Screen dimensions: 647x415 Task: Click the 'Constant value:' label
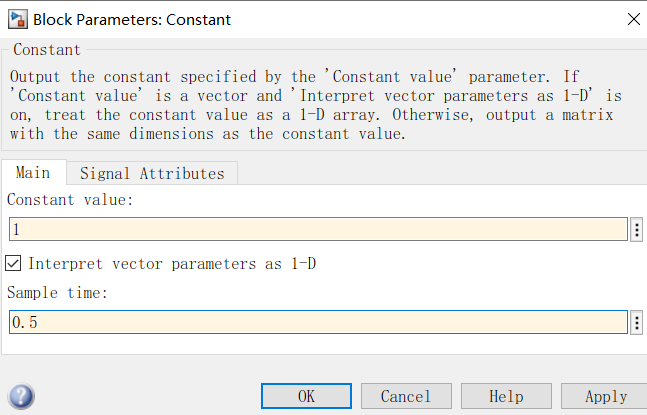tap(70, 200)
